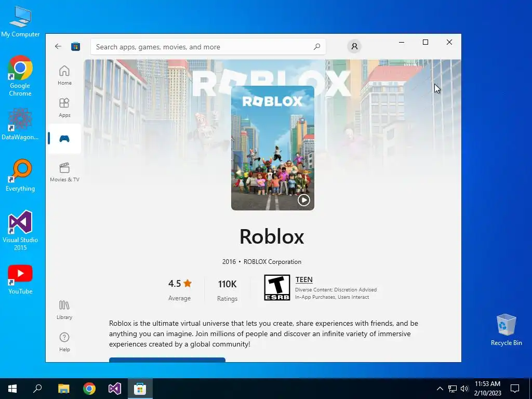The height and width of the screenshot is (399, 532).
Task: Open the taskbar clock and date
Action: coord(487,389)
